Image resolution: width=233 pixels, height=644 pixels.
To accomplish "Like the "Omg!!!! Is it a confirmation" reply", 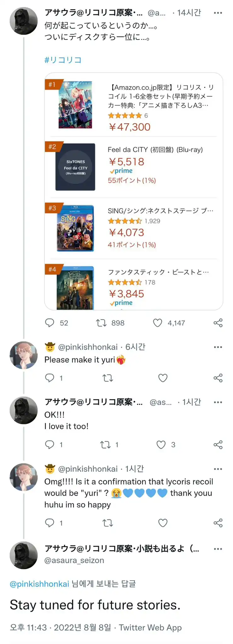I will point(162,523).
